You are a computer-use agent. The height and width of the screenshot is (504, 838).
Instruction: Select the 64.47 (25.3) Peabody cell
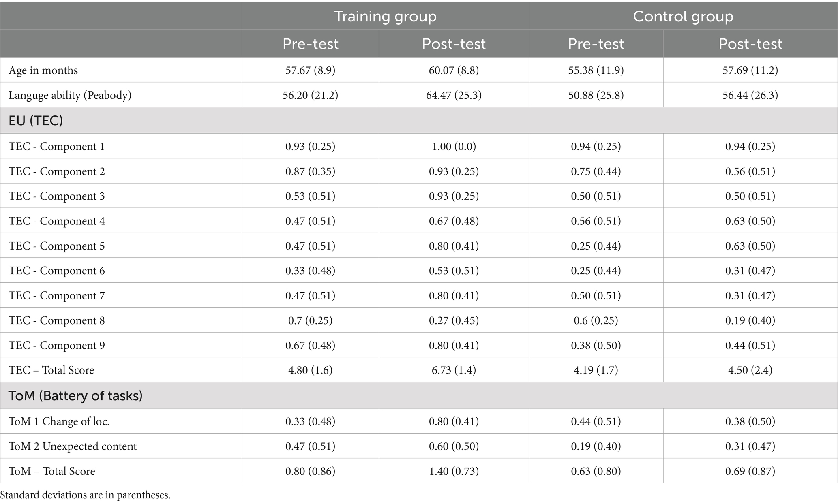click(454, 95)
